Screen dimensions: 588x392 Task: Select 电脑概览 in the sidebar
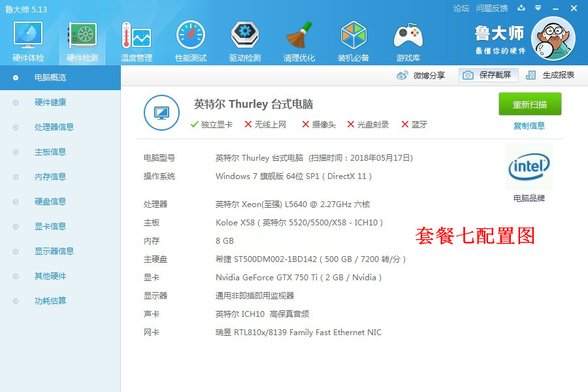point(60,78)
